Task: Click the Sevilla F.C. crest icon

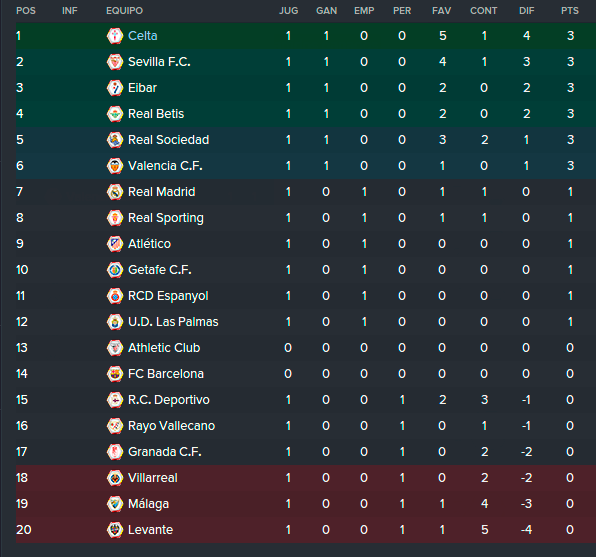Action: [x=115, y=62]
